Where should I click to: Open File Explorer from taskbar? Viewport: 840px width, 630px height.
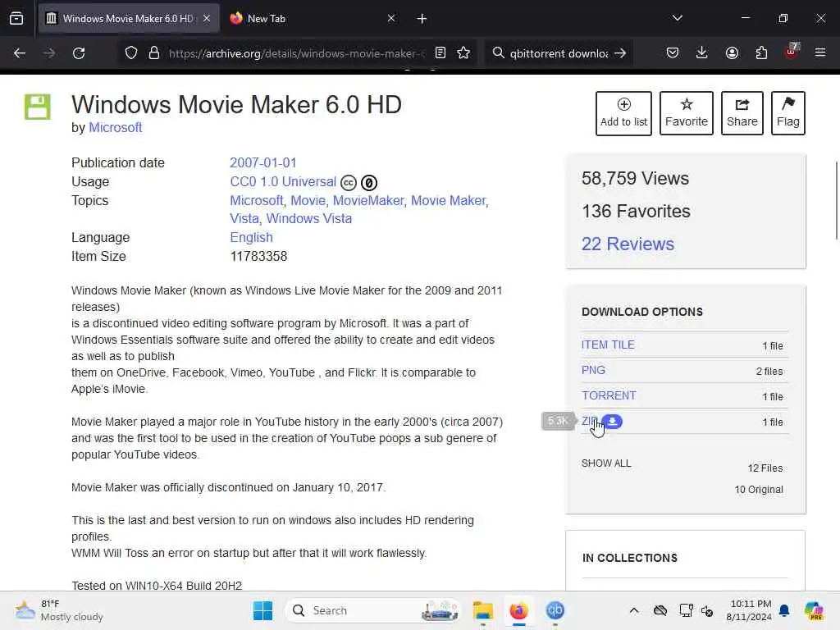point(482,610)
